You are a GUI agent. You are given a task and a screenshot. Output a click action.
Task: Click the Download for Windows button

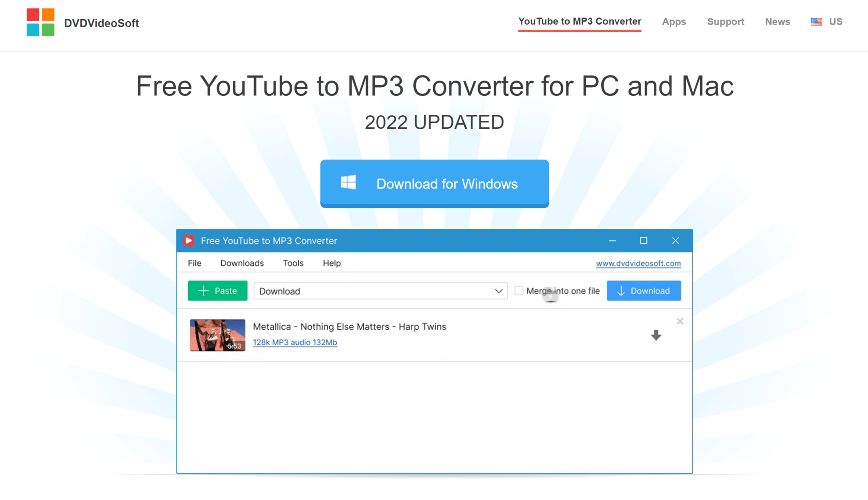click(x=434, y=183)
